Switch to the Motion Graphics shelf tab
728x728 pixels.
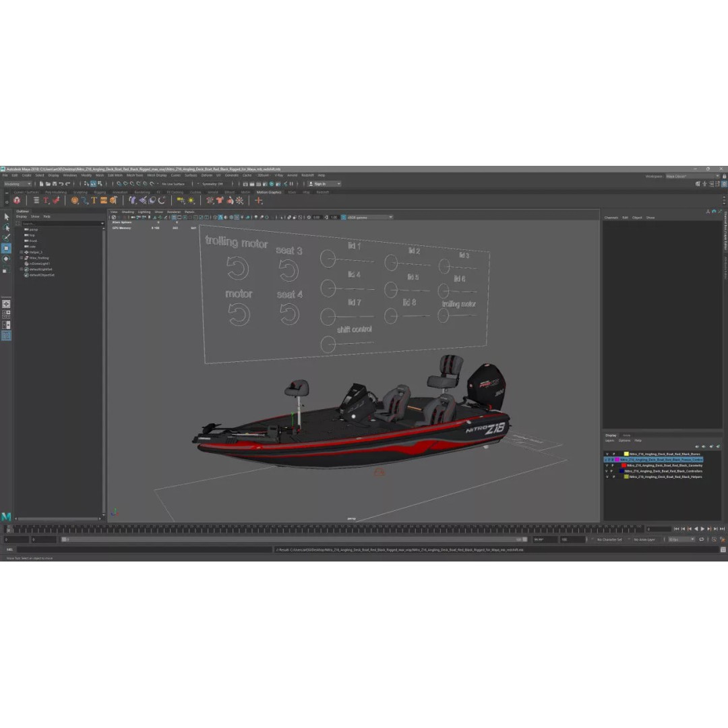(269, 192)
